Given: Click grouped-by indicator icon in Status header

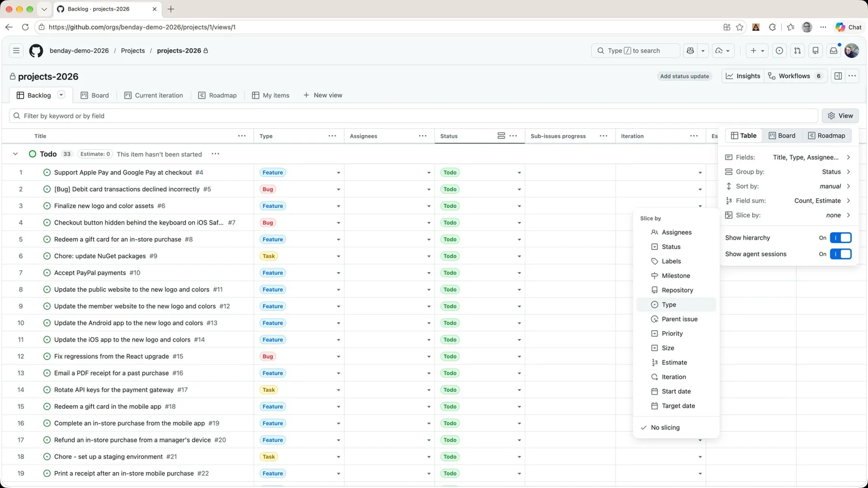Looking at the screenshot, I should (x=501, y=136).
